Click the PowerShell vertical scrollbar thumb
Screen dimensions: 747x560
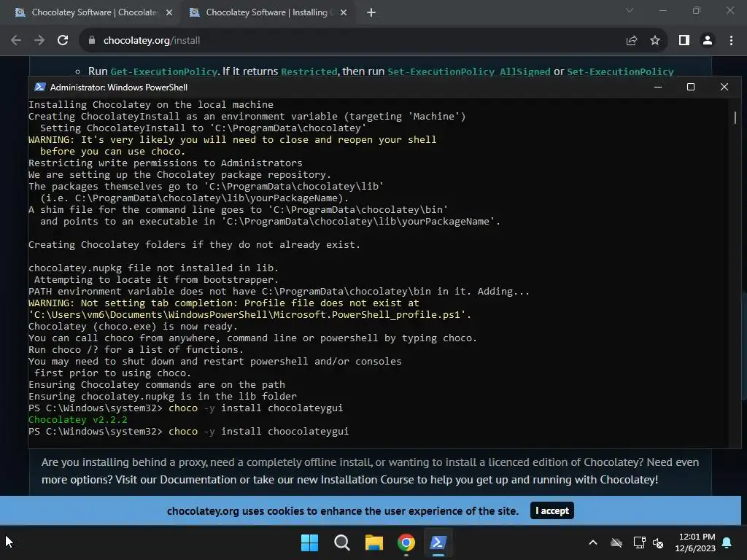click(x=735, y=117)
